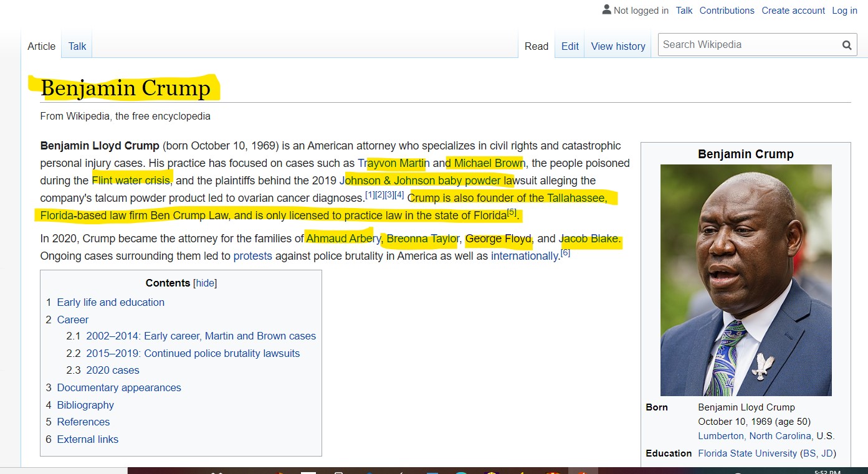Open the View history tab
Image resolution: width=868 pixels, height=474 pixels.
618,46
